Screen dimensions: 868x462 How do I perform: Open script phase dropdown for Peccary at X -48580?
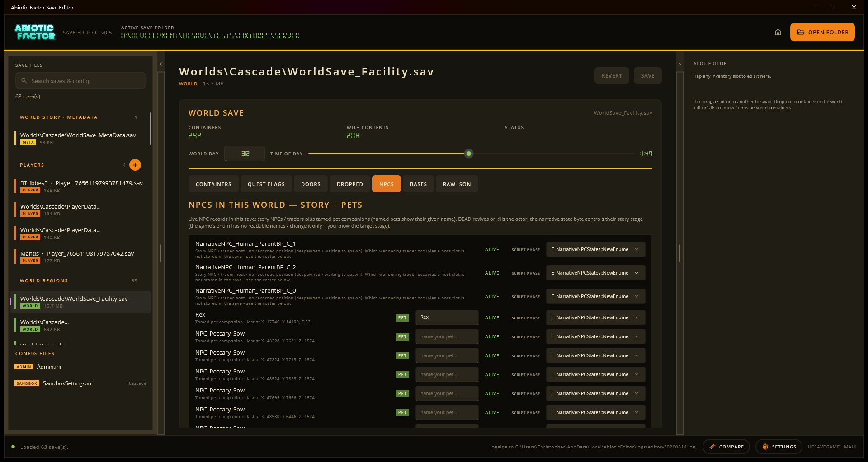coord(595,412)
